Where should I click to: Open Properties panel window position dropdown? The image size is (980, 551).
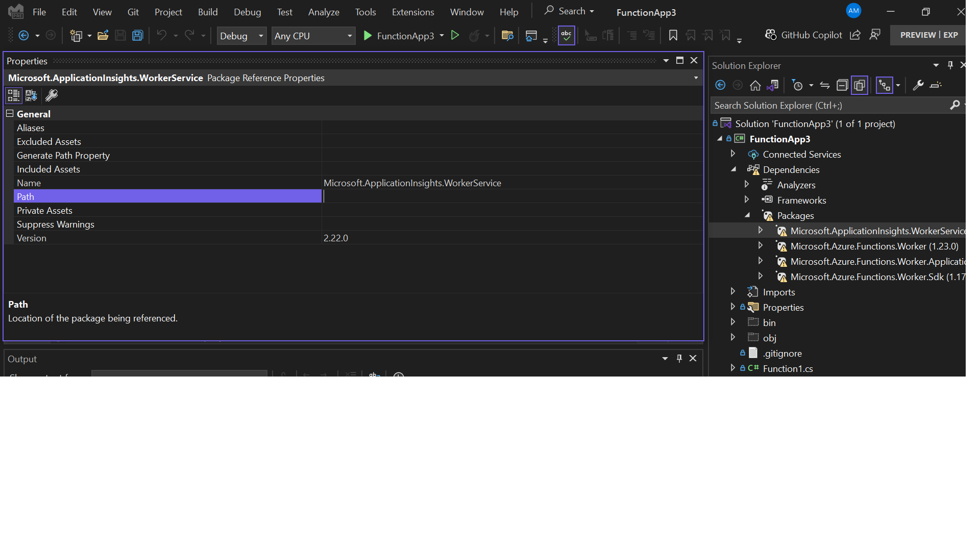[x=666, y=60]
